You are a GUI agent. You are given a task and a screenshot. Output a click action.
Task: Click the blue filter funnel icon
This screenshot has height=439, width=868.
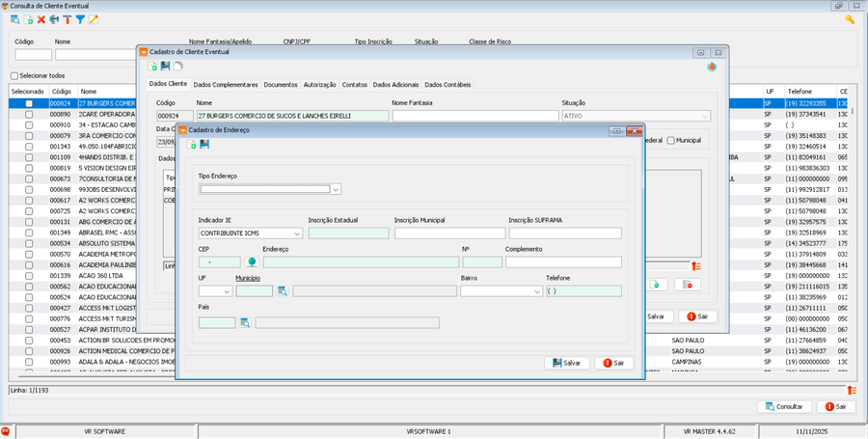80,19
